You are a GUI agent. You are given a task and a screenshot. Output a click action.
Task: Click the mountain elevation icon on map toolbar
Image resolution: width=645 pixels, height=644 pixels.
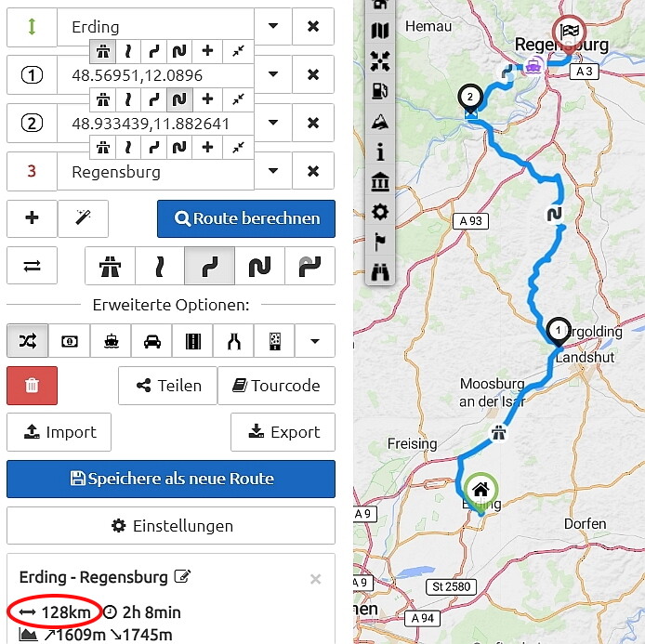coord(380,122)
